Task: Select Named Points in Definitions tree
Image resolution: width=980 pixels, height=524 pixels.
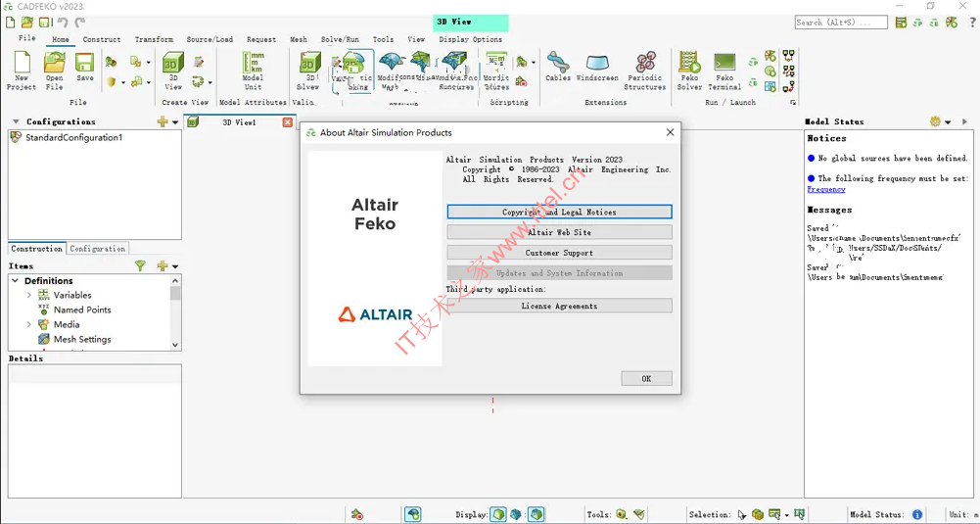Action: tap(82, 310)
